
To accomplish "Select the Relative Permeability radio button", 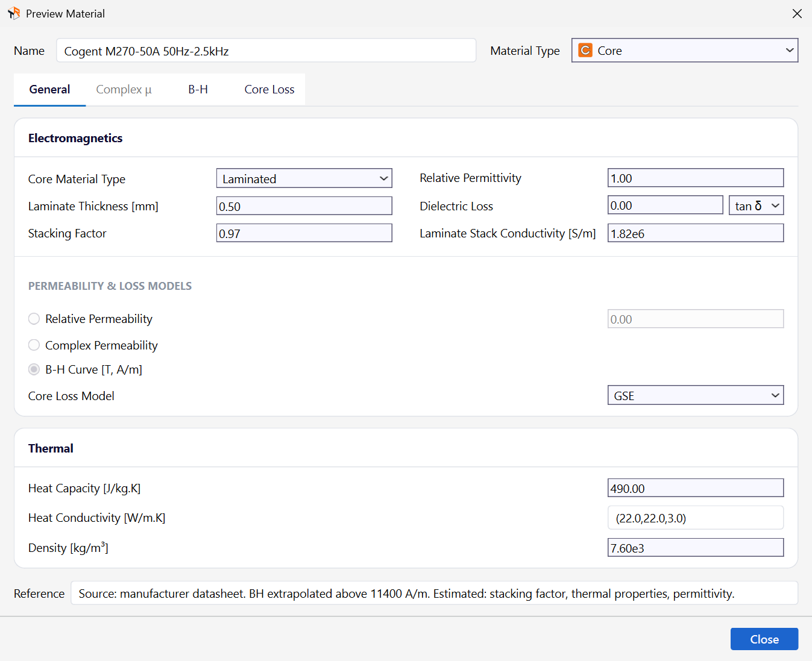I will click(x=34, y=319).
